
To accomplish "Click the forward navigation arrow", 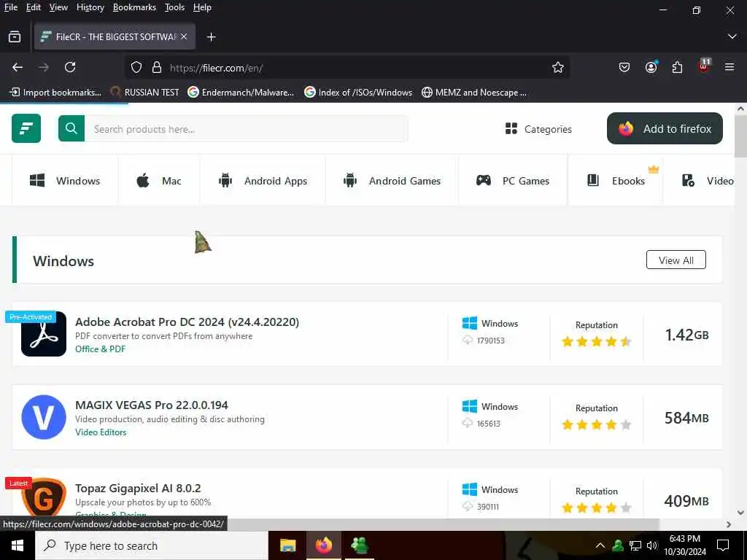I will [x=44, y=67].
